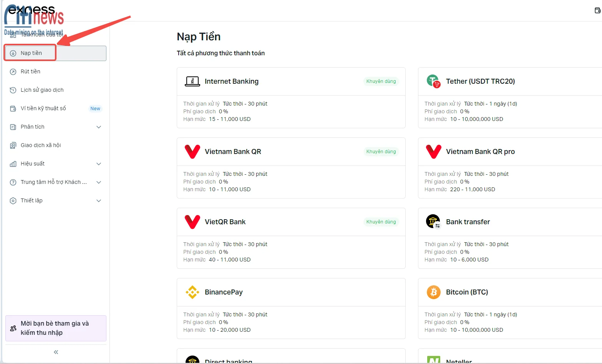602x364 pixels.
Task: Choose Tether (USDT TRC20) payment method title
Action: pos(480,81)
